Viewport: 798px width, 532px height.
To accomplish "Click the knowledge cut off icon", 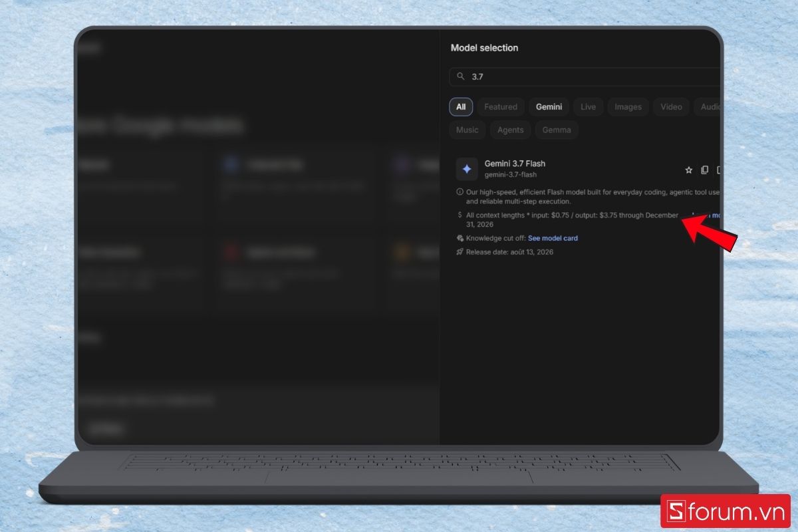I will point(460,238).
